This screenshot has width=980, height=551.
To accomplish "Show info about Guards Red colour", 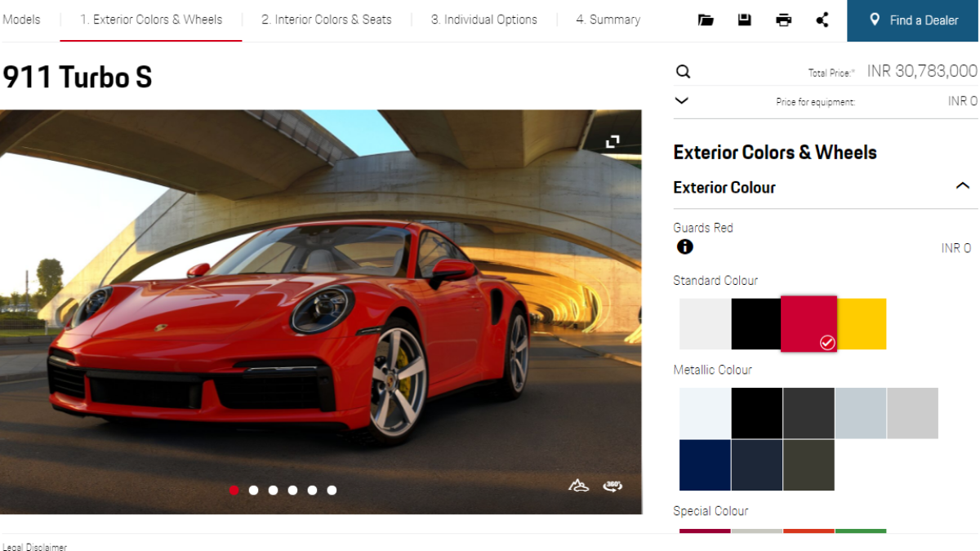I will [x=685, y=247].
